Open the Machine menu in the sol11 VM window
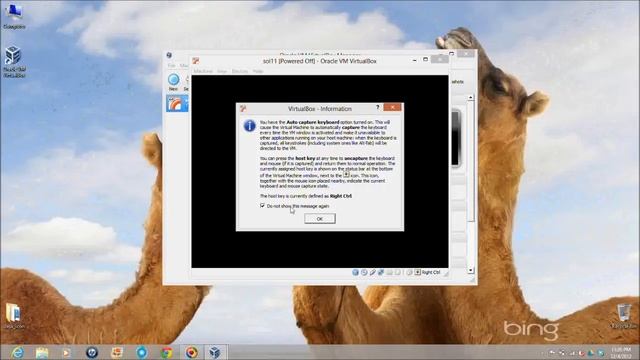 point(203,71)
